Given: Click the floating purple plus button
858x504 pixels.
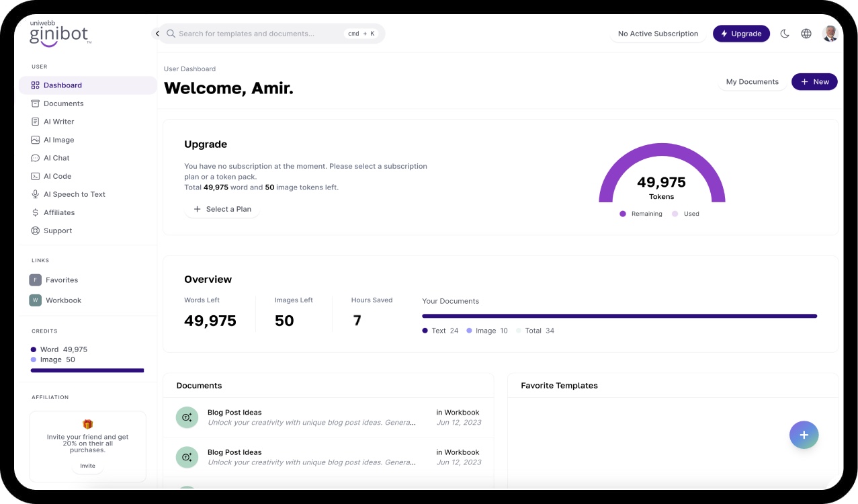Looking at the screenshot, I should click(804, 435).
